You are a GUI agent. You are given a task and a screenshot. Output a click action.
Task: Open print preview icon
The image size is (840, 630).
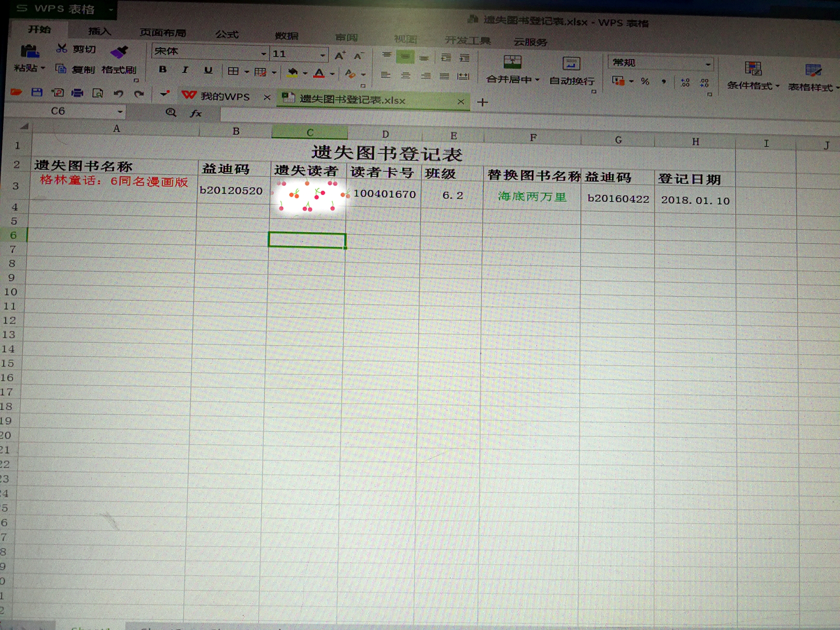97,93
